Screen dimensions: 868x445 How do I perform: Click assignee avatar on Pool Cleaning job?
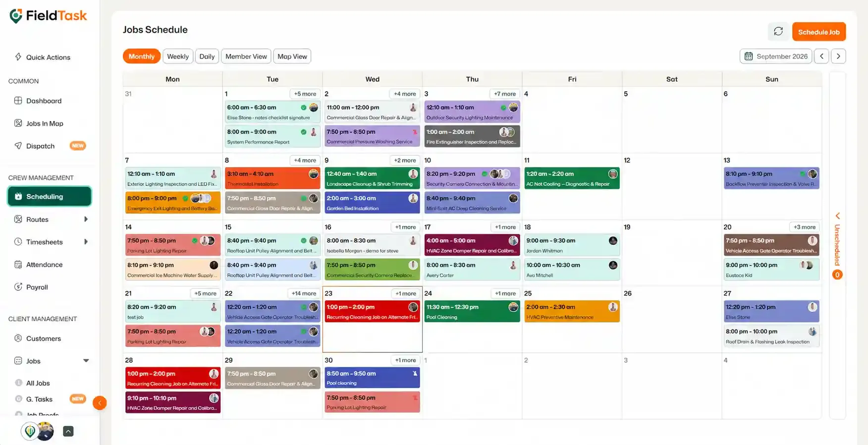(513, 307)
